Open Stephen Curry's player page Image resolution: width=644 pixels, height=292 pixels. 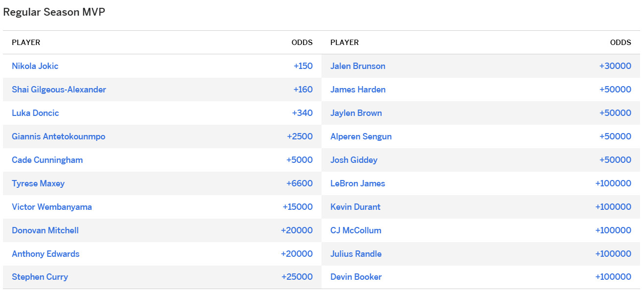tap(40, 277)
